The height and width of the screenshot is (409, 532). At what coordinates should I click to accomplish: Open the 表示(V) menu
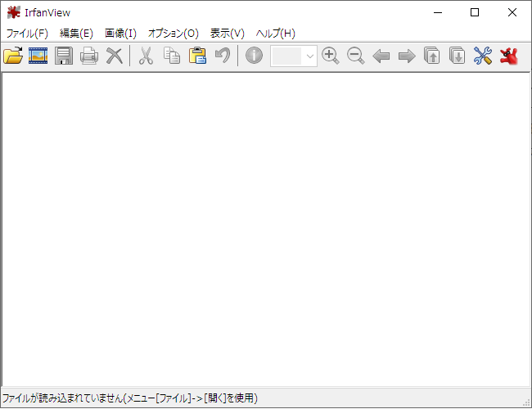(x=227, y=34)
